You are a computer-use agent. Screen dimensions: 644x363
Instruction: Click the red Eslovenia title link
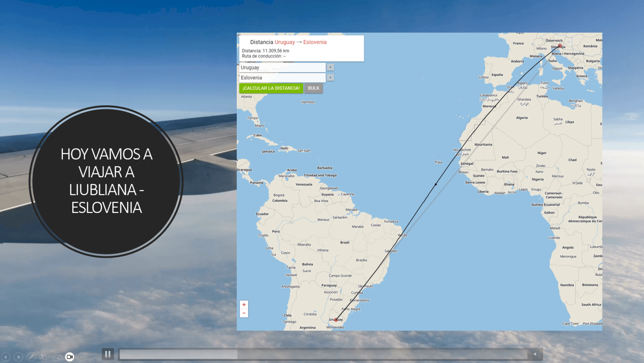tap(315, 42)
